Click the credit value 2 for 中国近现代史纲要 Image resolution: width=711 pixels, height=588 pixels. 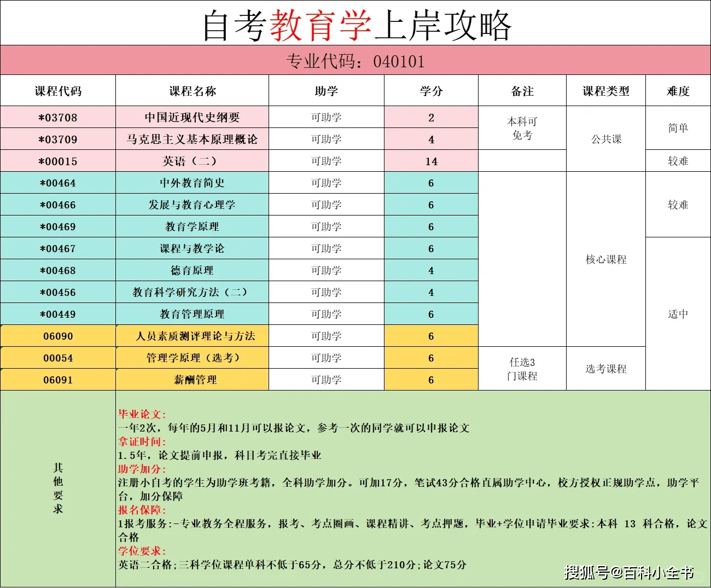point(431,117)
